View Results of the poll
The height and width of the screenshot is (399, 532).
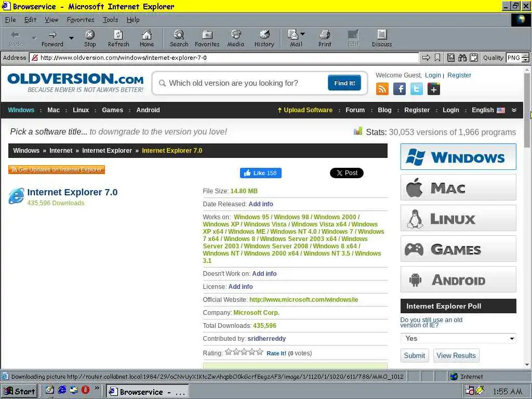[x=456, y=355]
